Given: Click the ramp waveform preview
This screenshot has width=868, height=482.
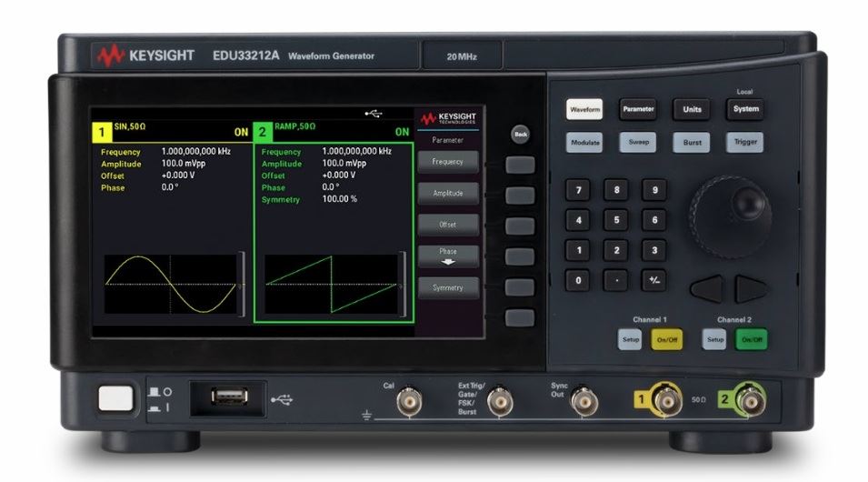Looking at the screenshot, I should click(331, 285).
